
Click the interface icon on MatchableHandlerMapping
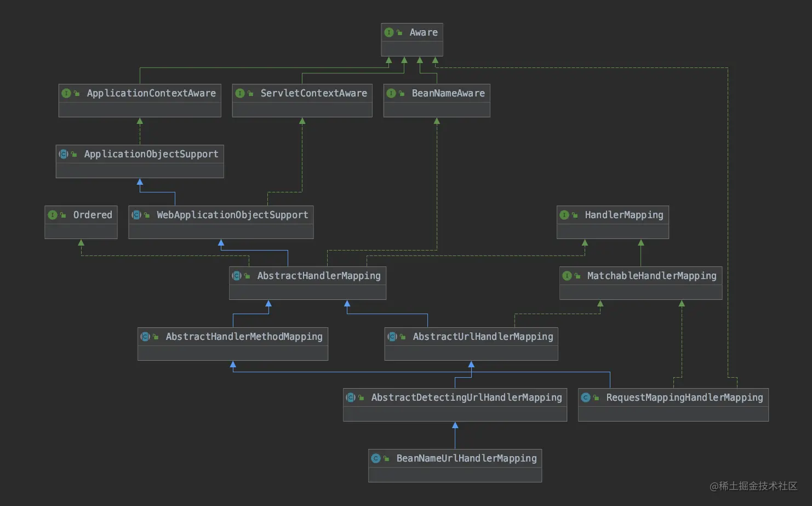[567, 276]
